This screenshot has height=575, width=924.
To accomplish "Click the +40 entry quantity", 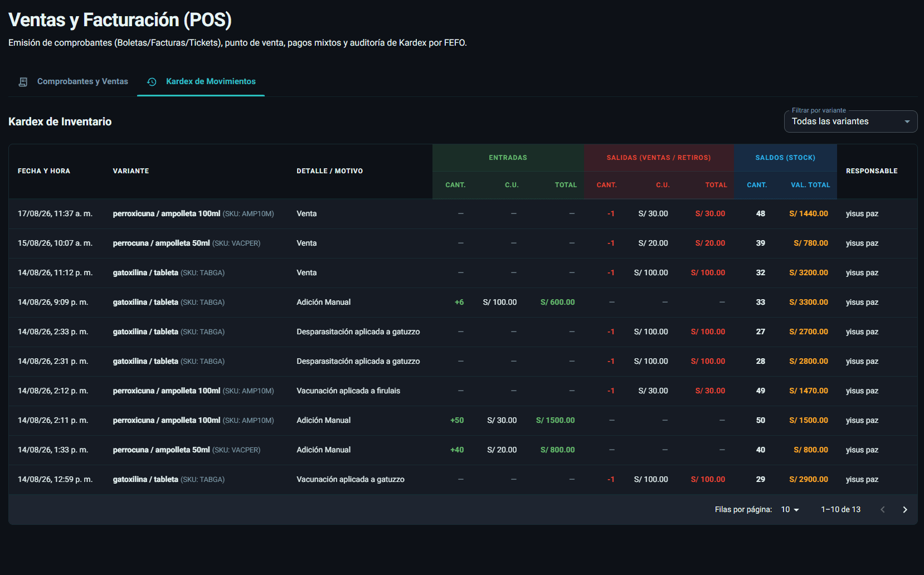I will pyautogui.click(x=457, y=450).
